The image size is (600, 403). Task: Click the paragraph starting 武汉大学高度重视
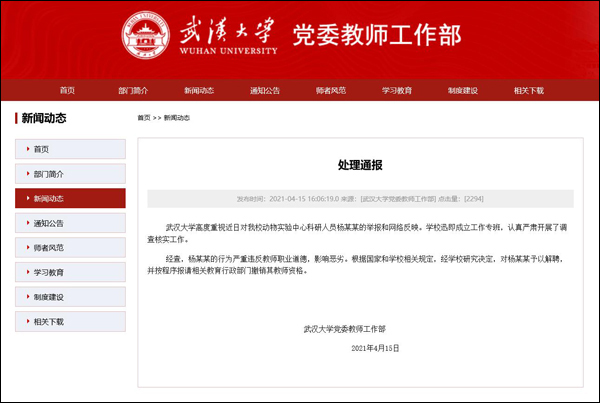point(357,233)
